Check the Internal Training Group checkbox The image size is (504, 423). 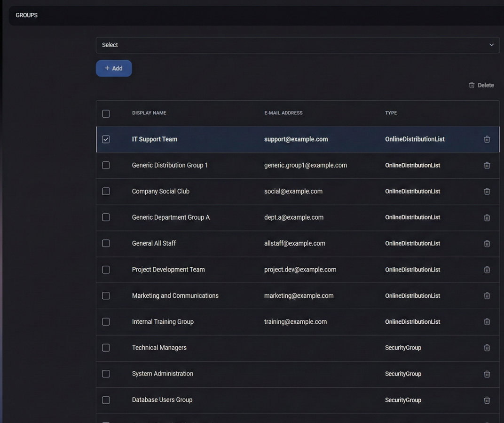106,322
